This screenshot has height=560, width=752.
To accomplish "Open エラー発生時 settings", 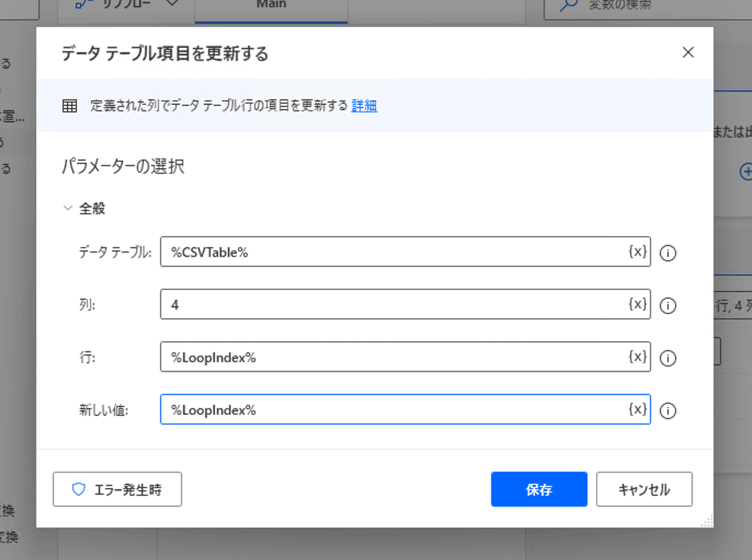I will pos(117,489).
